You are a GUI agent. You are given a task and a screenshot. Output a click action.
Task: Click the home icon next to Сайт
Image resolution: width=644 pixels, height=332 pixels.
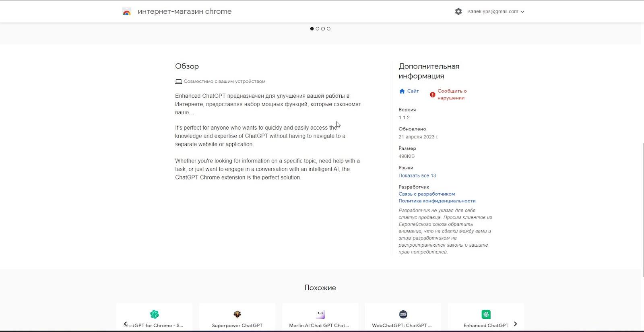[402, 91]
